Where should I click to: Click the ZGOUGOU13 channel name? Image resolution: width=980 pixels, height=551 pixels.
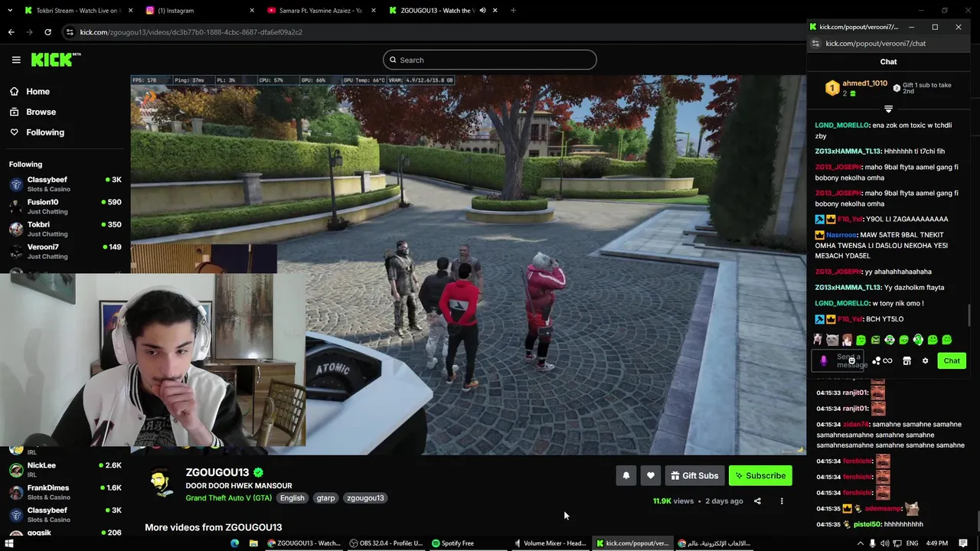(x=217, y=472)
